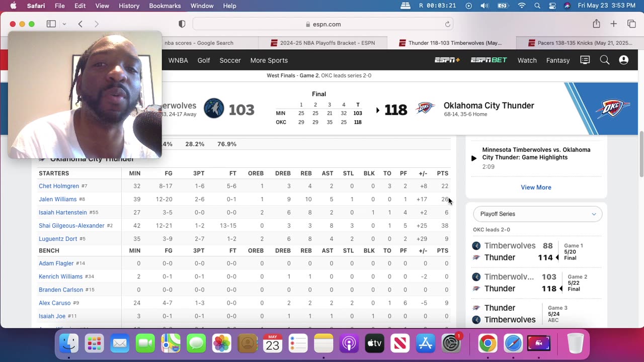644x362 pixels.
Task: Open Notes from the Dock
Action: pyautogui.click(x=324, y=344)
